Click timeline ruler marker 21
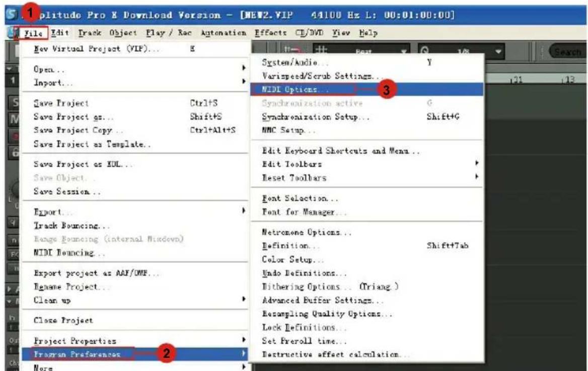 (x=517, y=80)
